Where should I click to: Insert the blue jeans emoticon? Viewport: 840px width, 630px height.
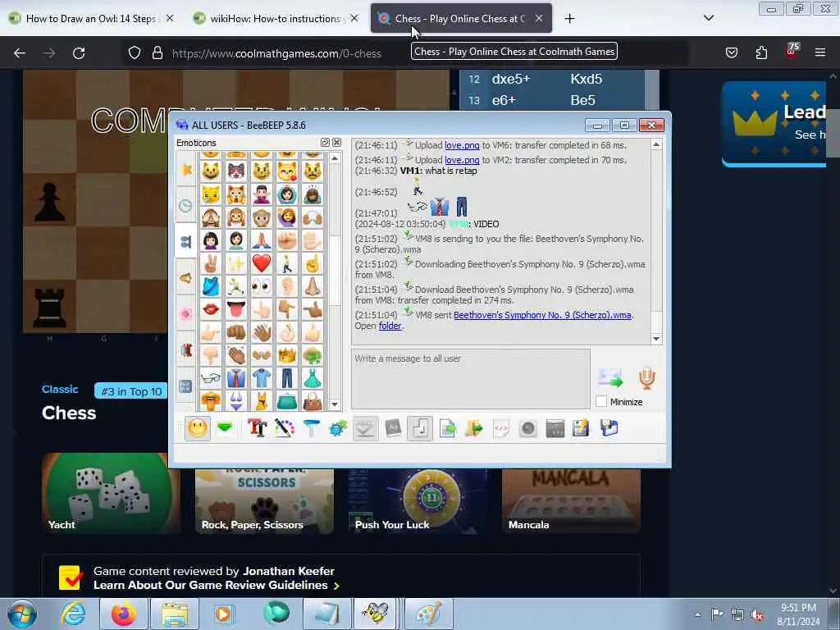coord(287,378)
